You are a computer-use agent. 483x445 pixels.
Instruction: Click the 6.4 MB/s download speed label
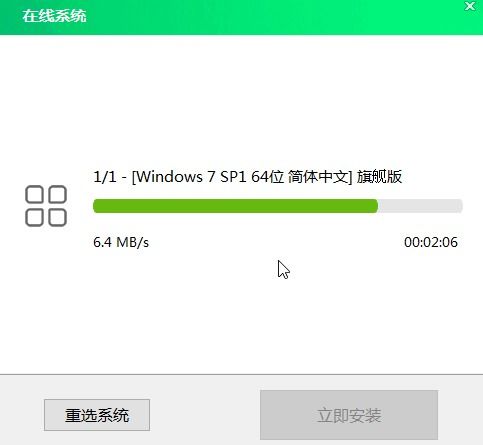pos(121,242)
